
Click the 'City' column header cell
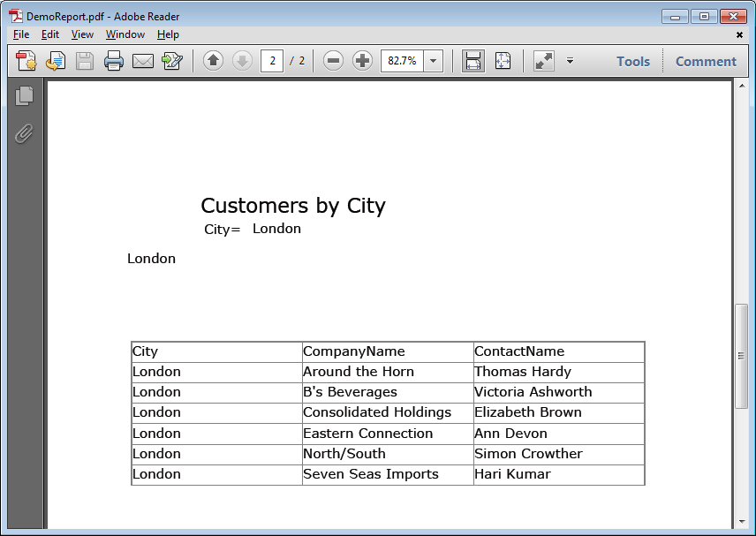[217, 351]
